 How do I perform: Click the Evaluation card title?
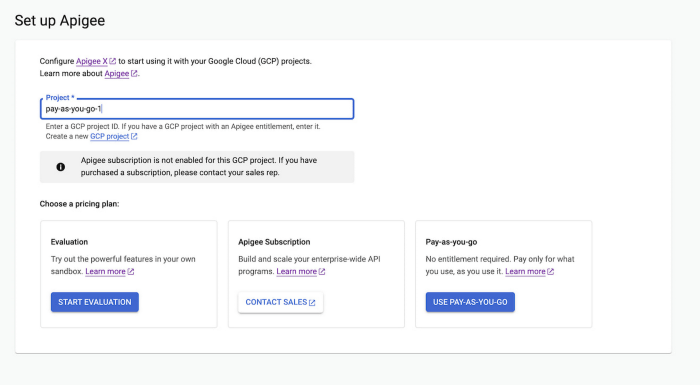point(69,242)
